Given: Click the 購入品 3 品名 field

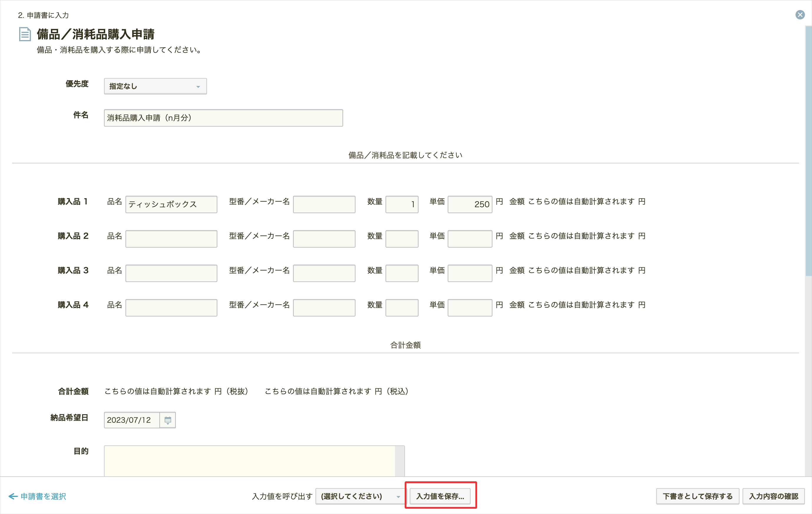Looking at the screenshot, I should click(x=171, y=273).
